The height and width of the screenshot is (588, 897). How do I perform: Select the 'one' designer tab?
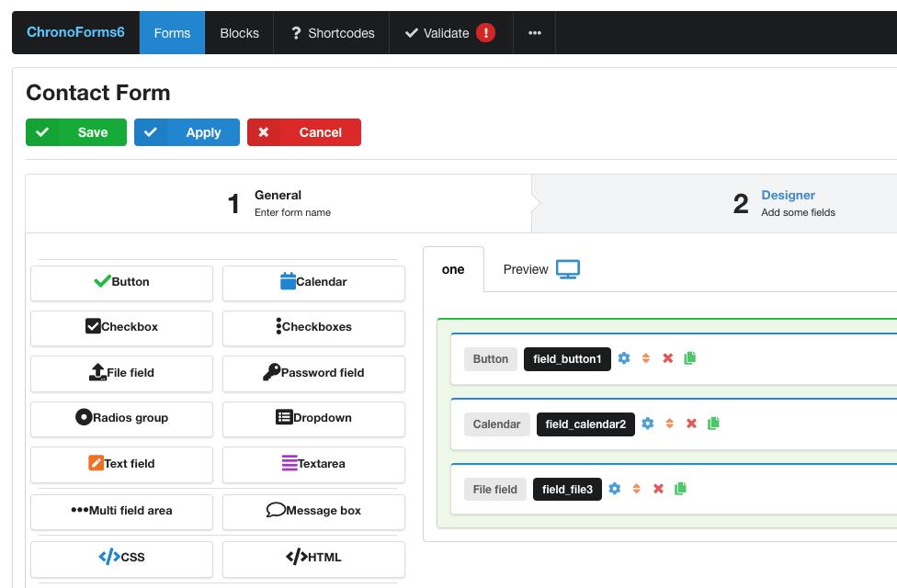(453, 269)
